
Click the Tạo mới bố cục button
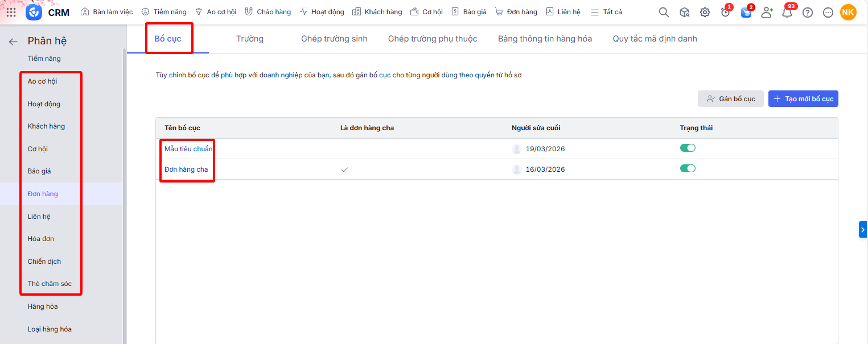(803, 98)
